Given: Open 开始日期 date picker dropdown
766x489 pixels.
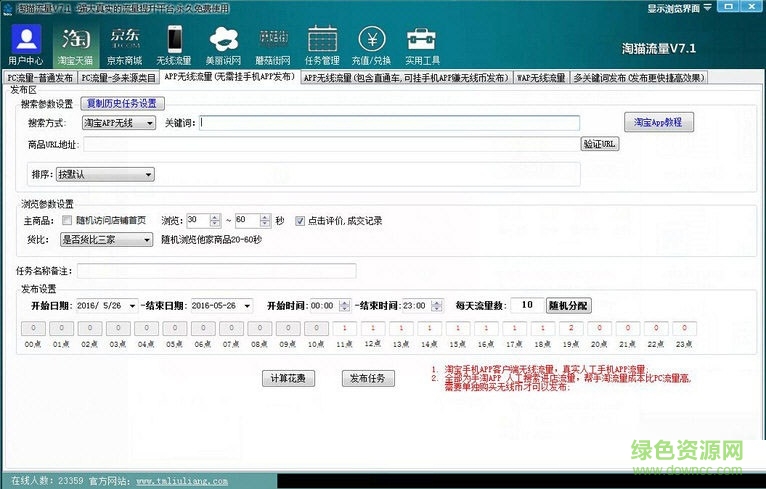Looking at the screenshot, I should tap(131, 306).
